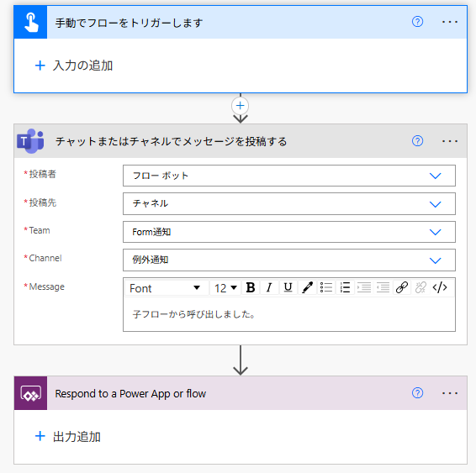476x473 pixels.
Task: Open more options on Respond to Power App action
Action: pos(450,393)
